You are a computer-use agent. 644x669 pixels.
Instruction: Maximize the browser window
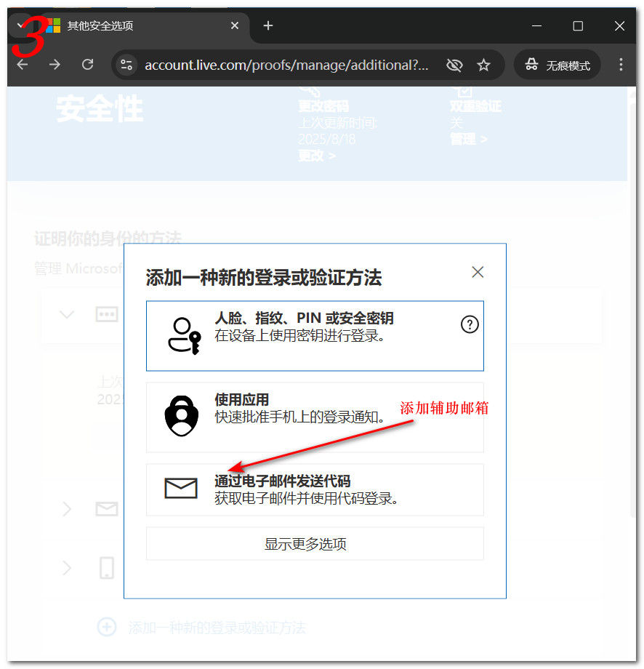pos(578,26)
